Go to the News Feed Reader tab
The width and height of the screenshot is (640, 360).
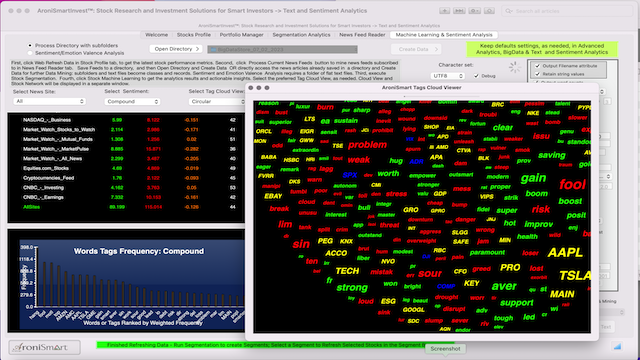[x=362, y=35]
